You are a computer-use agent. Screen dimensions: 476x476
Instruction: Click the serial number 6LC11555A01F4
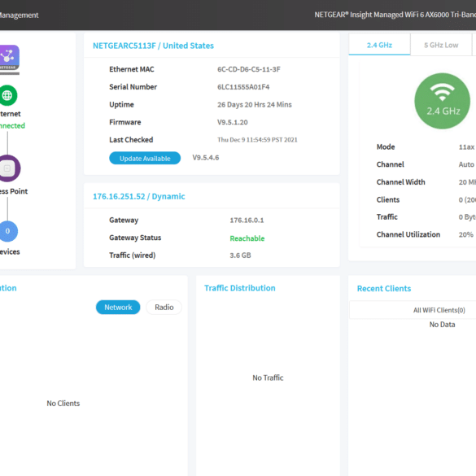coord(243,87)
